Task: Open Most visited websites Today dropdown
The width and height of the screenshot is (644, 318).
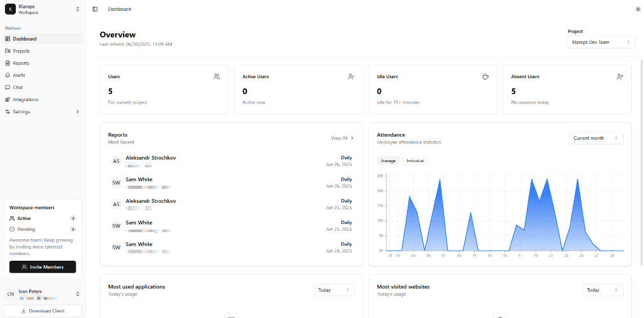Action: pos(603,290)
